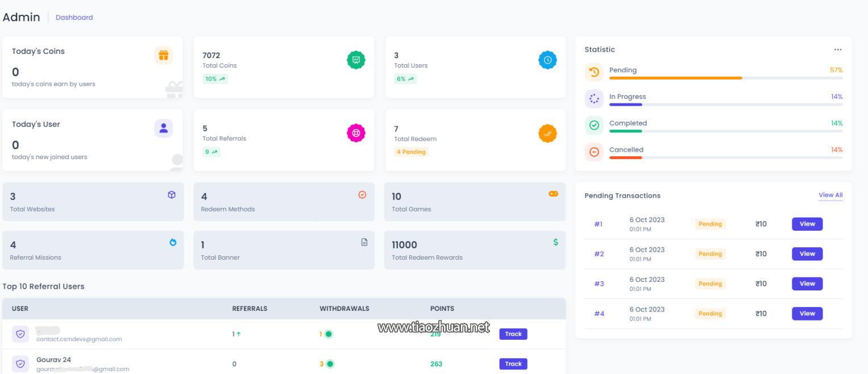Sort by the POINTS column header
868x374 pixels.
pos(442,309)
